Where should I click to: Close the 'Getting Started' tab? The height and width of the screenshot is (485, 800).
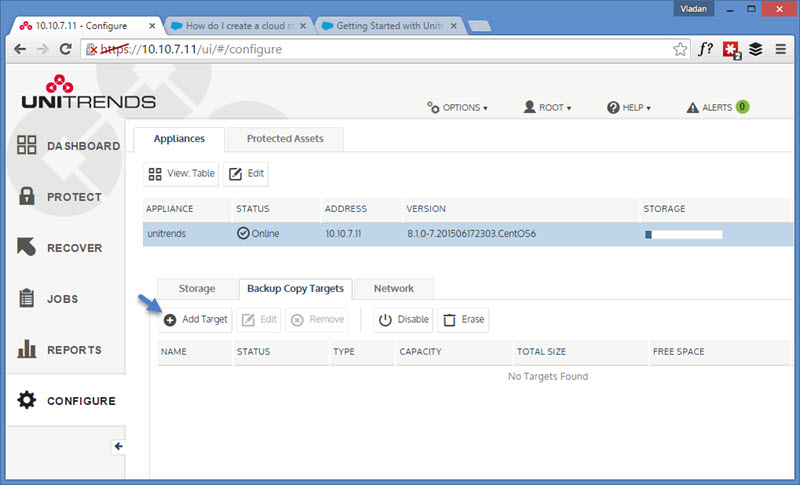(453, 25)
